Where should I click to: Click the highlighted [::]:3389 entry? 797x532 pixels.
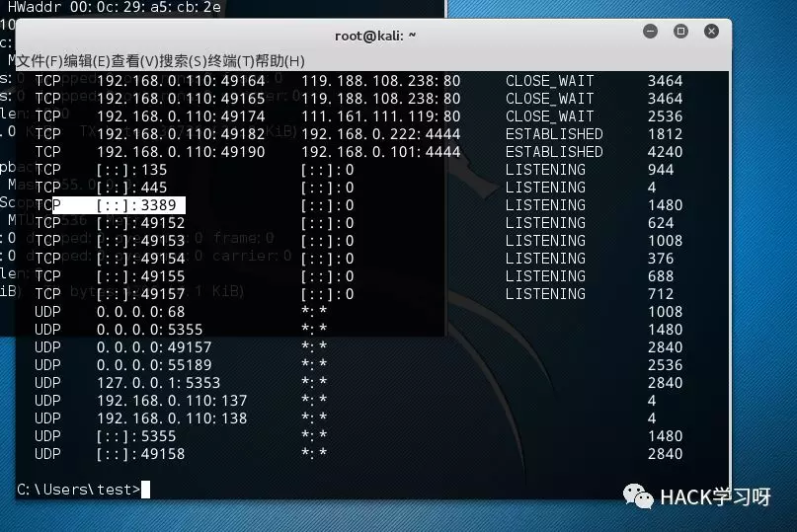click(135, 205)
